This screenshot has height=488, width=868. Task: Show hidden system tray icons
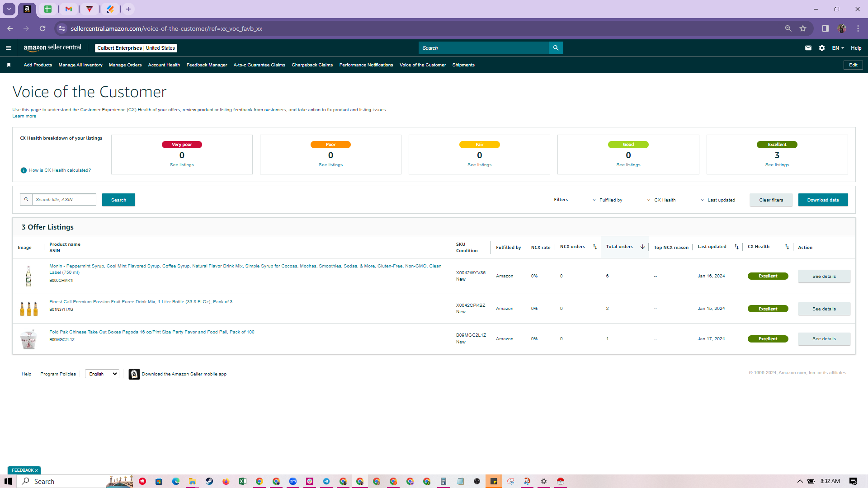point(800,481)
